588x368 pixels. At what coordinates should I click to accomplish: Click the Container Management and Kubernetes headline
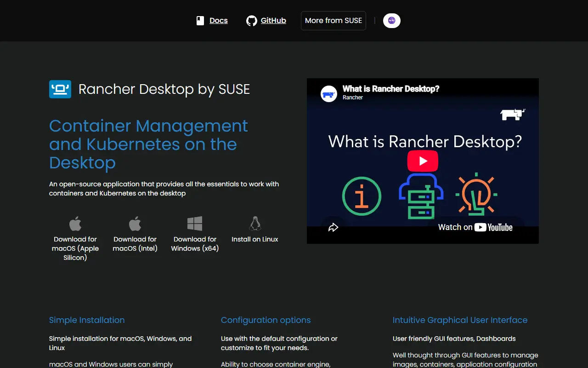tap(148, 144)
